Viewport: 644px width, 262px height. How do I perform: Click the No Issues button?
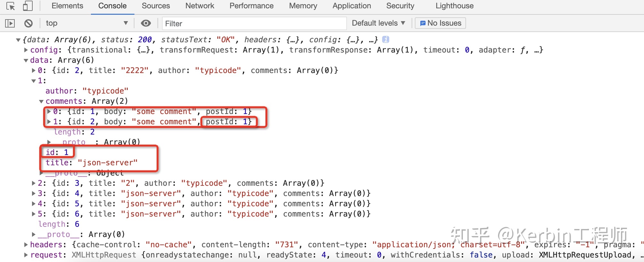pyautogui.click(x=440, y=23)
